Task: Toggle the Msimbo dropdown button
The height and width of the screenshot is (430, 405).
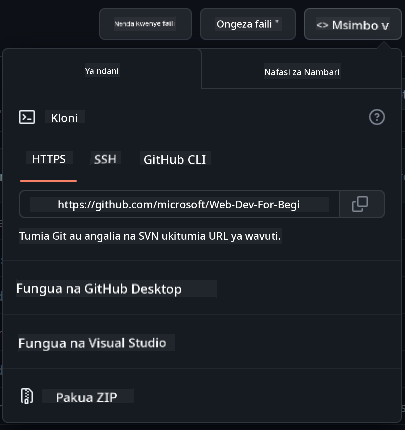Action: click(x=353, y=24)
